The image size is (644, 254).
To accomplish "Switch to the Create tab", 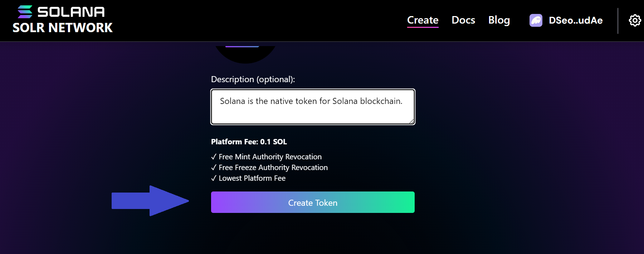I will (423, 20).
